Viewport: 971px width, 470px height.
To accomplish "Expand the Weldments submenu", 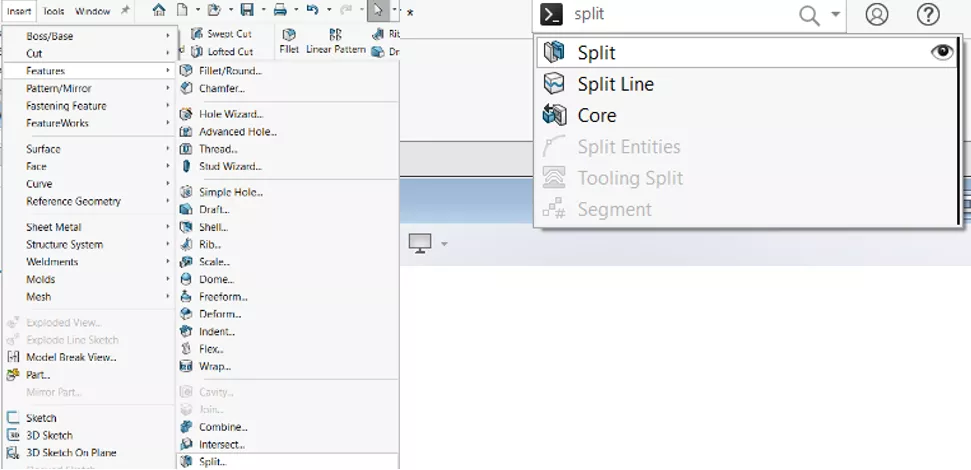I will coord(89,262).
